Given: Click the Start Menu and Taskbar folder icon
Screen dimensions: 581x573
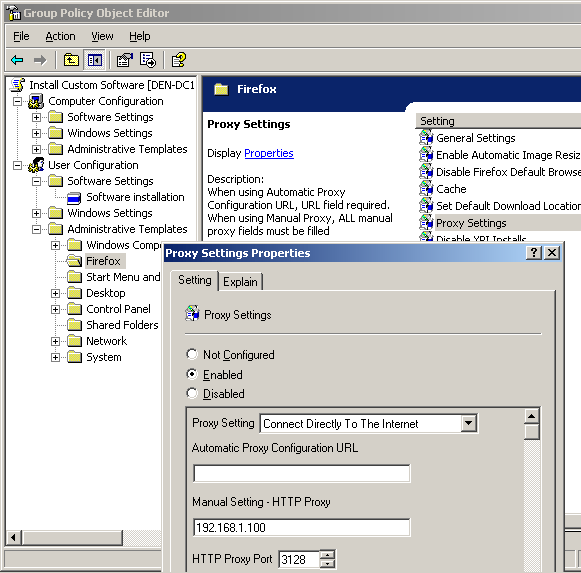Looking at the screenshot, I should pos(74,277).
